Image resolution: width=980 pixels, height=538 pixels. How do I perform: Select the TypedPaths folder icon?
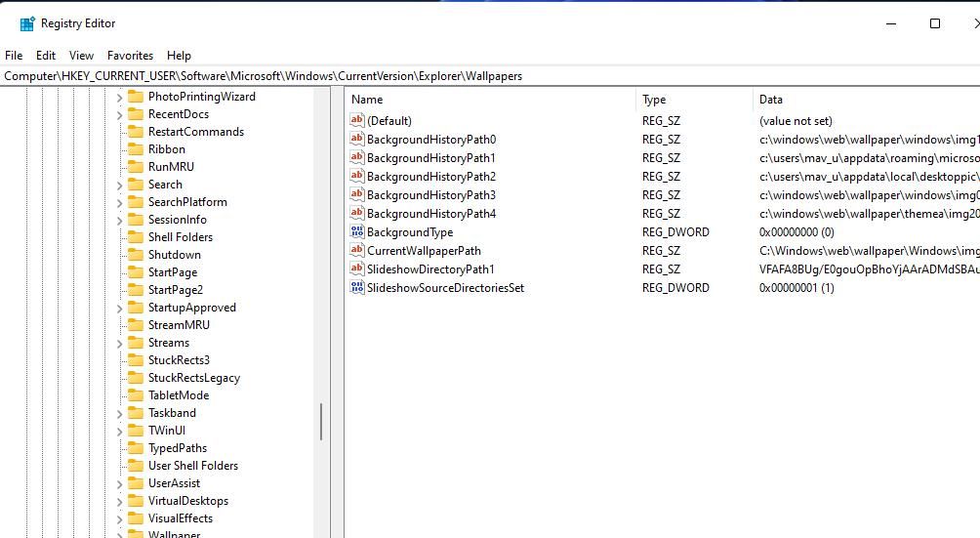[136, 448]
